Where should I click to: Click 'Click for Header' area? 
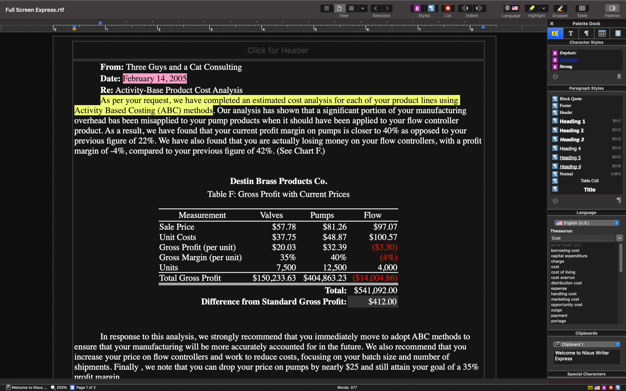[x=278, y=50]
